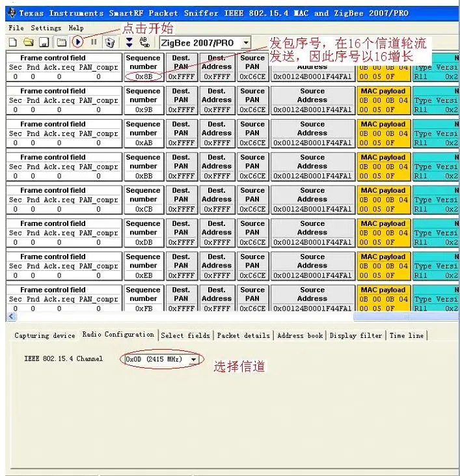460x476 pixels.
Task: Click the IEEE 802.15.4 Channel label
Action: pyautogui.click(x=63, y=359)
